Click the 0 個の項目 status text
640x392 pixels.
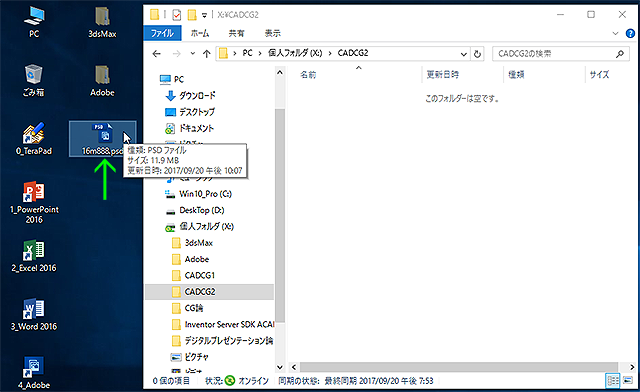click(171, 381)
